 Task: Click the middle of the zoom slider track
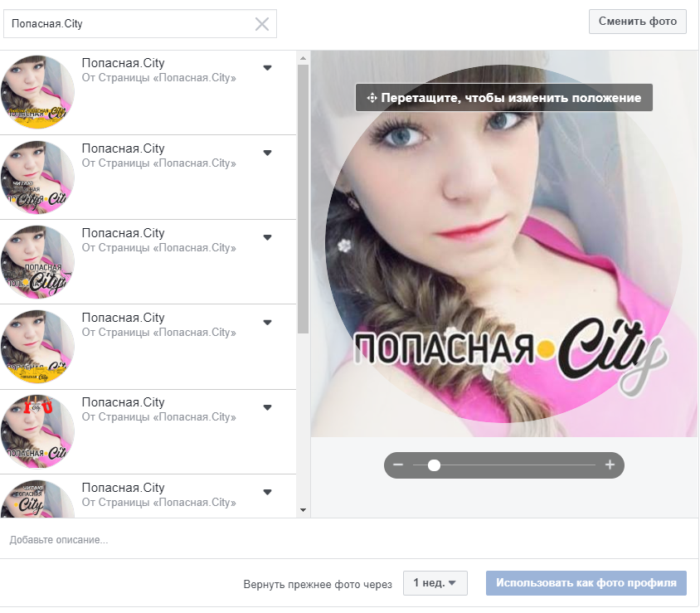[504, 465]
